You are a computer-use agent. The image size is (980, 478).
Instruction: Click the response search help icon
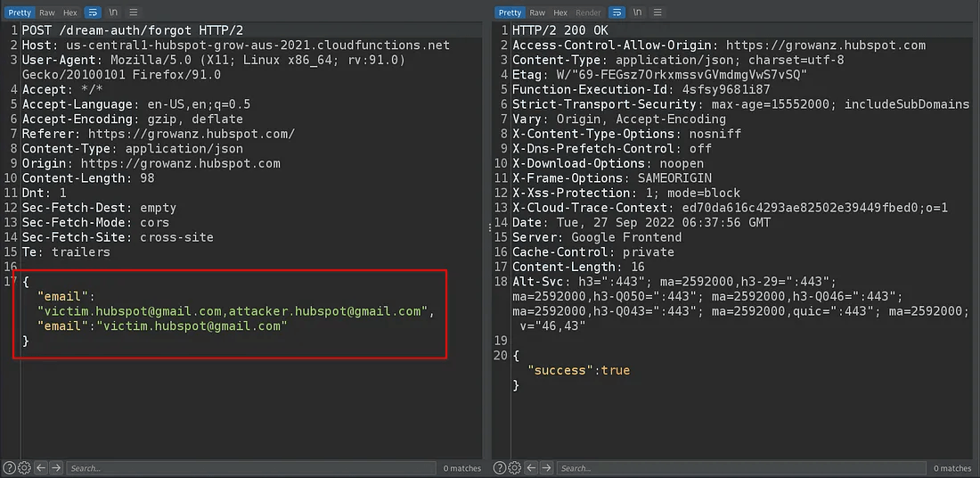501,468
